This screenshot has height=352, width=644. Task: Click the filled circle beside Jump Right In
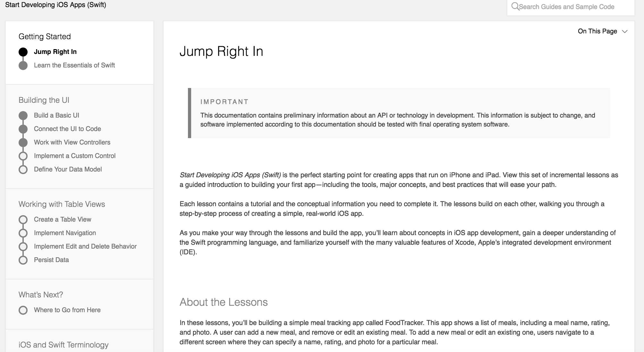(23, 52)
